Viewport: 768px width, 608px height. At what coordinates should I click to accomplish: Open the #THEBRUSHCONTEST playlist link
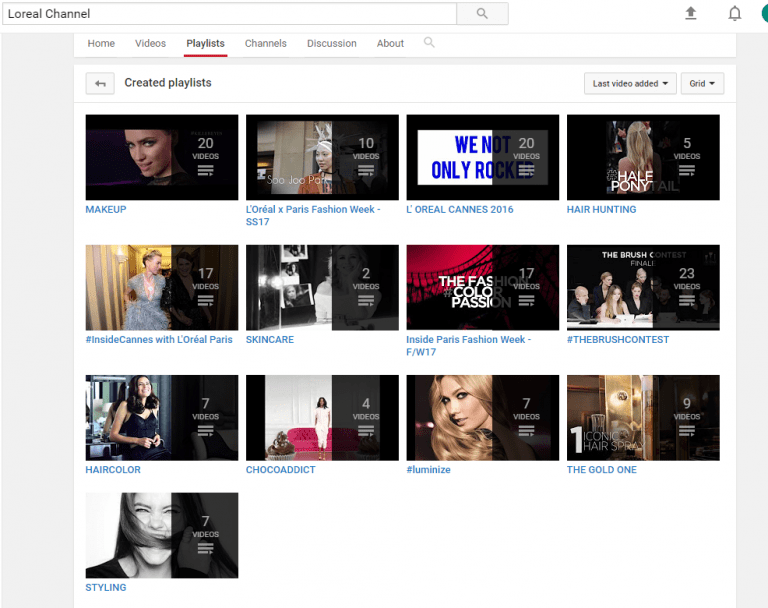coord(618,340)
